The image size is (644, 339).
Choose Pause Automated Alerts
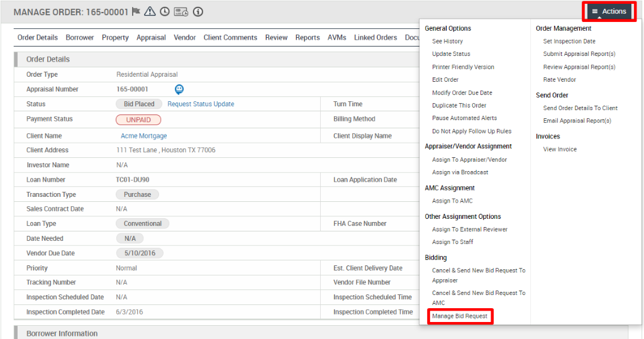tap(465, 118)
